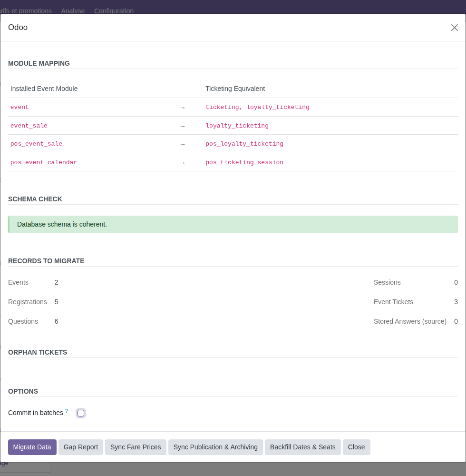This screenshot has width=466, height=476.
Task: Click Stored Answers (source) label
Action: tap(410, 321)
